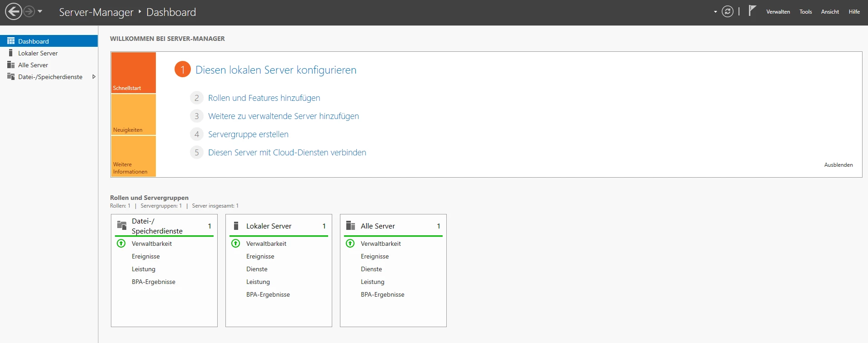This screenshot has height=343, width=868.
Task: Click Rollen und Features hinzufügen link
Action: click(x=264, y=98)
